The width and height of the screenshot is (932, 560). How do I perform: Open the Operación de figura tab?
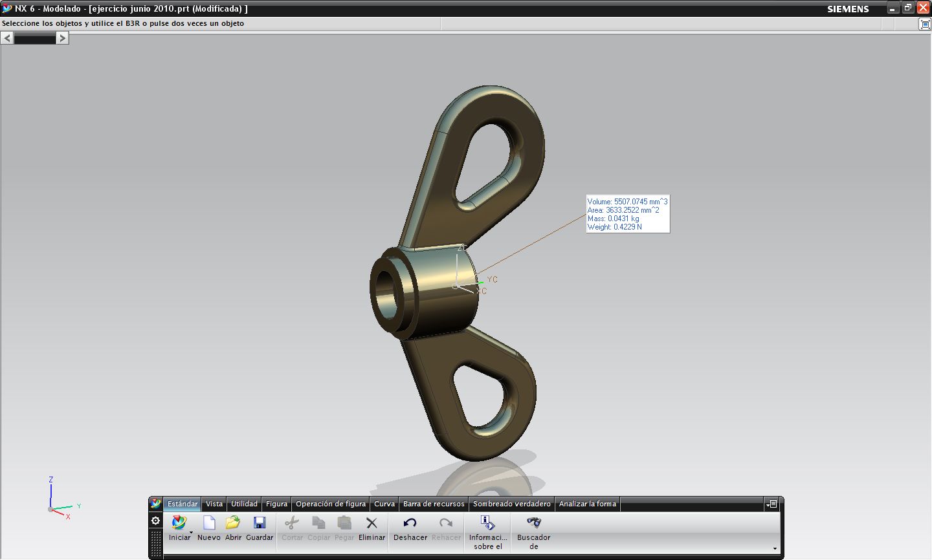click(331, 504)
